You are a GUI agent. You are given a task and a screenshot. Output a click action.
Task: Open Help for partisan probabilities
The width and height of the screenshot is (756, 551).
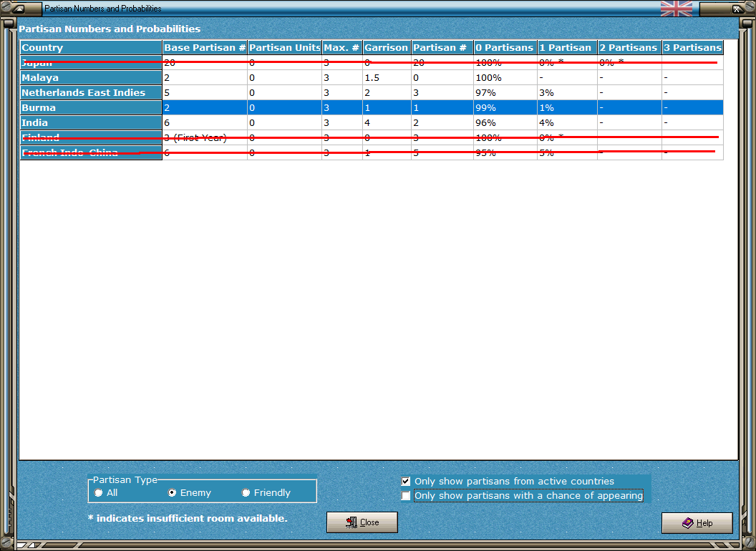tap(697, 523)
